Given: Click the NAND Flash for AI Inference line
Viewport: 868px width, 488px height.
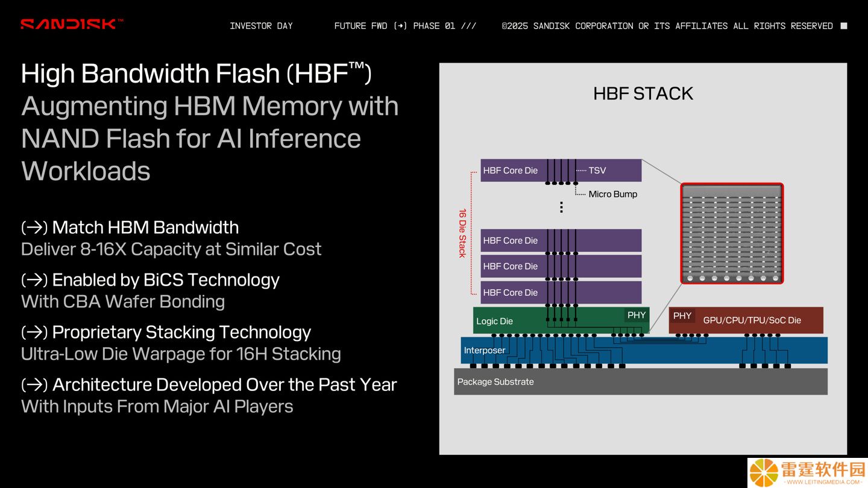Looking at the screenshot, I should tap(191, 139).
